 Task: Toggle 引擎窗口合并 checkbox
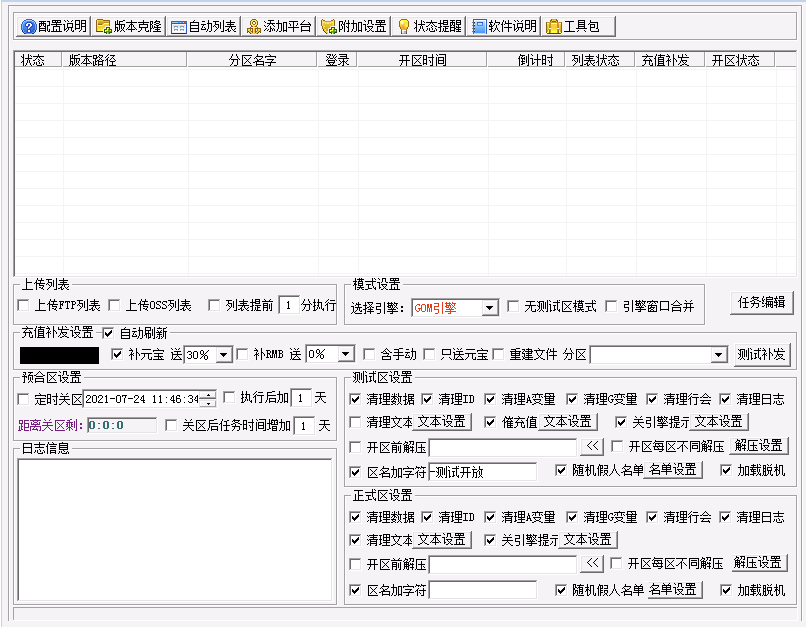611,306
